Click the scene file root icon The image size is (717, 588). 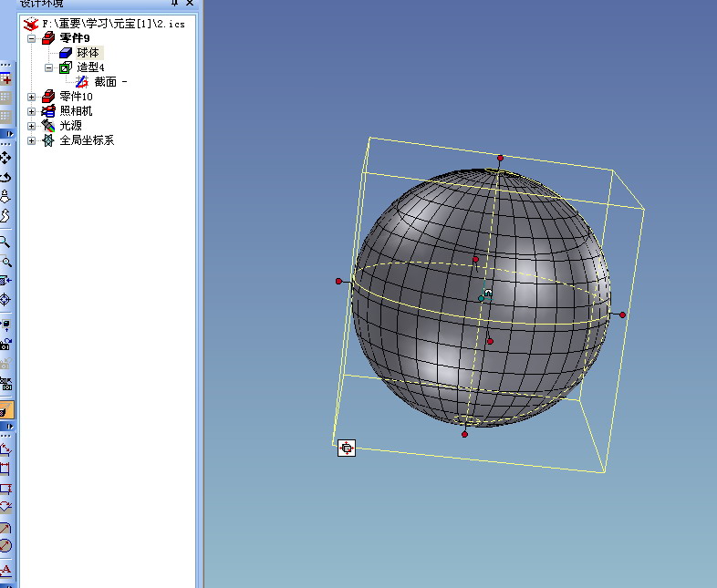[x=31, y=24]
